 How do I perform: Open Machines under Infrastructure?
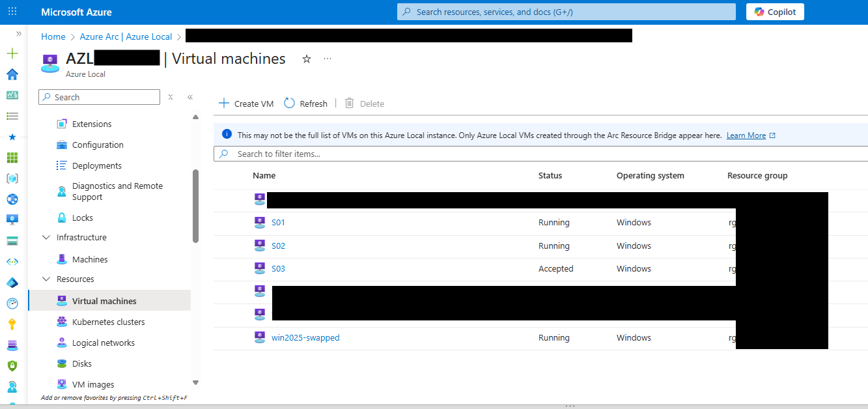90,259
